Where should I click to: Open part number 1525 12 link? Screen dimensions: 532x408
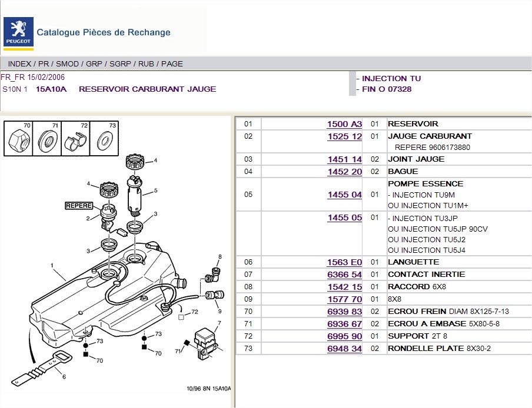(x=344, y=136)
